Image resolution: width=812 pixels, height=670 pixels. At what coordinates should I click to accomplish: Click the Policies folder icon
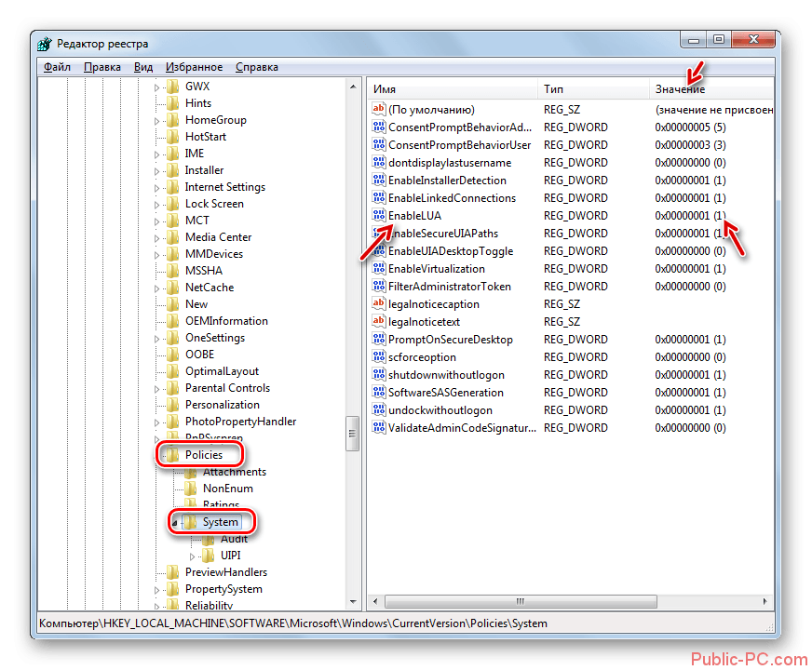[x=172, y=455]
